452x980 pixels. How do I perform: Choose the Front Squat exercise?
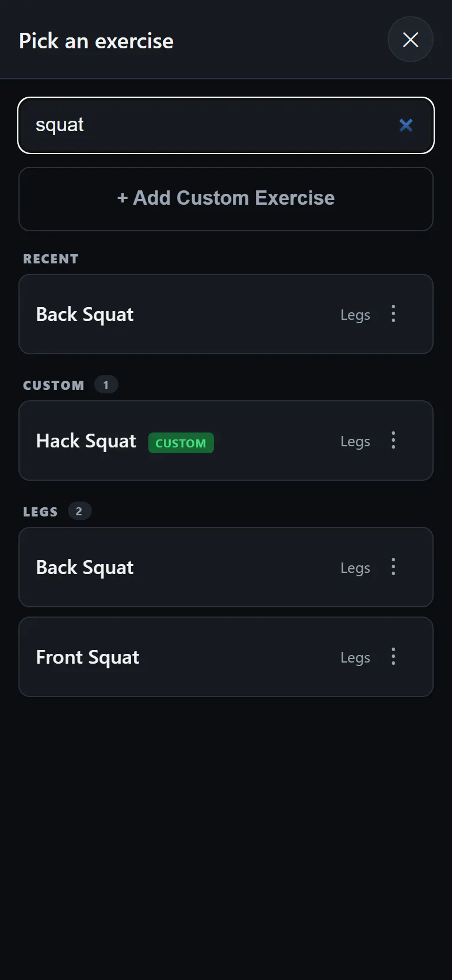click(226, 657)
